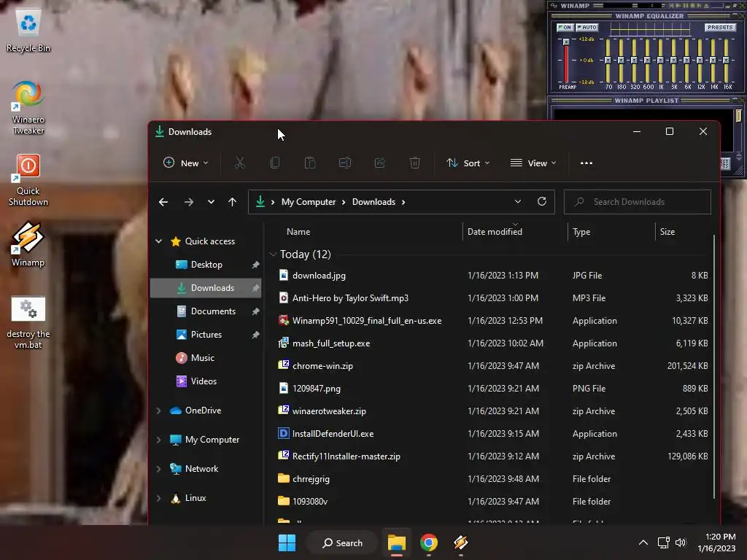
Task: Open the taskbar clock and date
Action: (716, 542)
